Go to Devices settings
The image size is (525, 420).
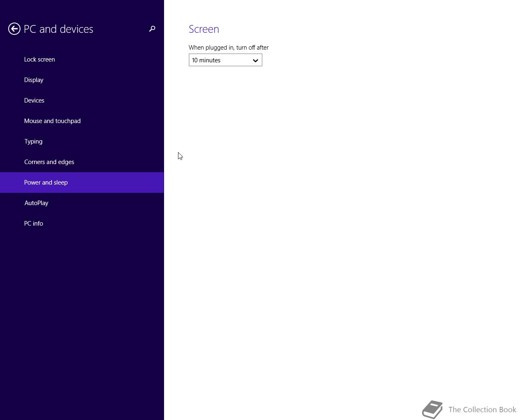[82, 100]
